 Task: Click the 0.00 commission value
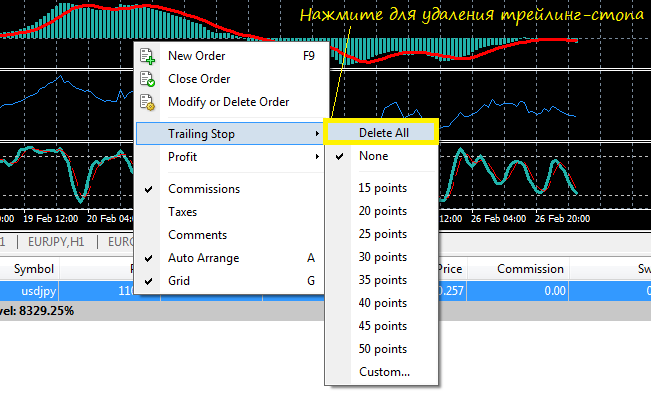pos(555,291)
